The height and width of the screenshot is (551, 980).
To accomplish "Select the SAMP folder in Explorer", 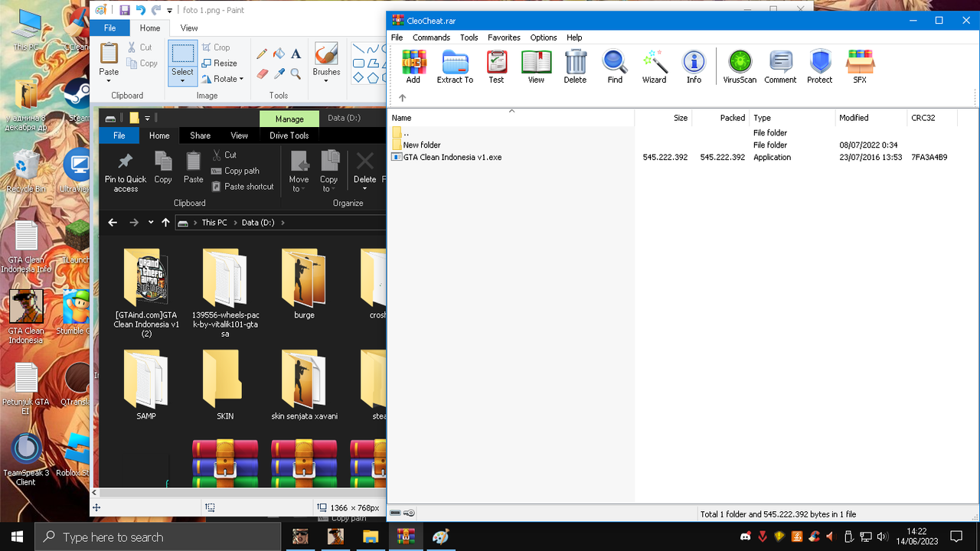I will (x=146, y=386).
